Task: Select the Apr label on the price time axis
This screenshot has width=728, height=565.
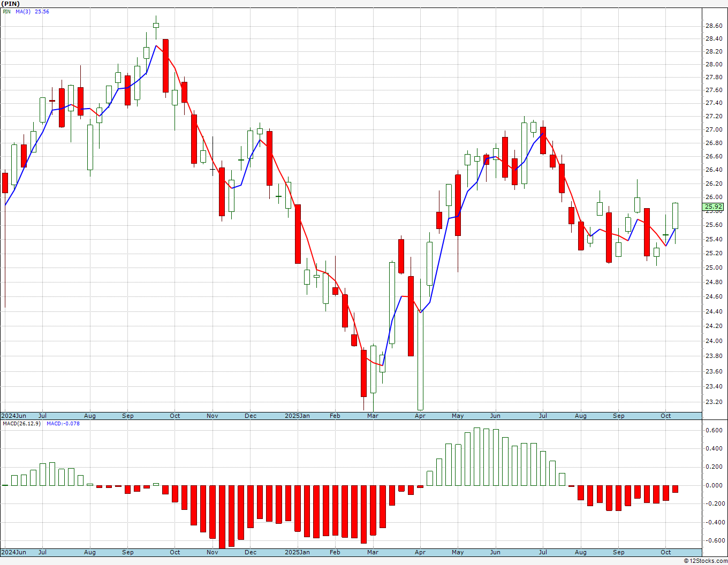Action: 420,416
